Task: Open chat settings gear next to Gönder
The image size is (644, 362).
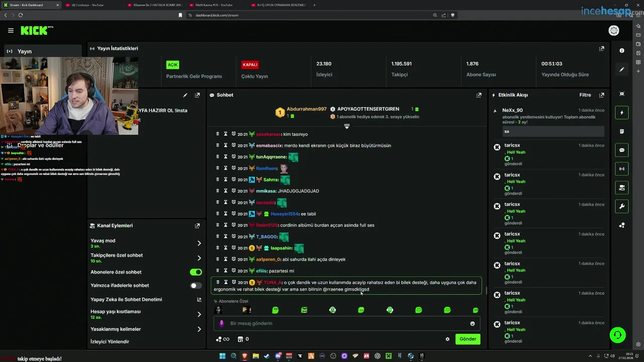Action: coord(447,339)
